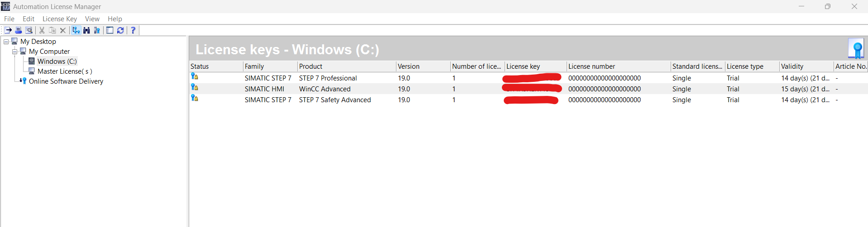The height and width of the screenshot is (227, 868).
Task: Click Single in the WinCC Advanced row
Action: tap(682, 89)
